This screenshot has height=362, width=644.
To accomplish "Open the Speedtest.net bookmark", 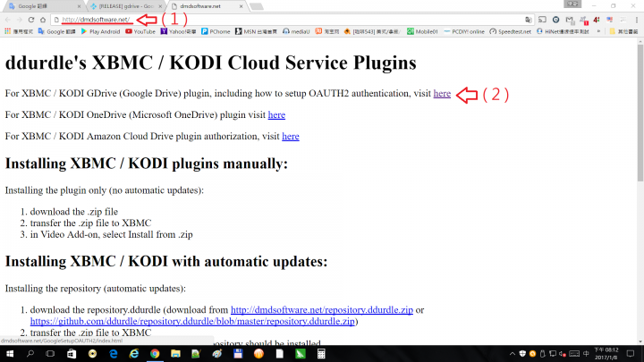I will click(511, 31).
